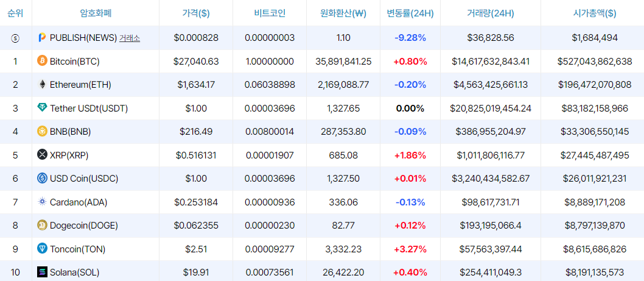This screenshot has height=281, width=644.
Task: Select the Toncoin(TON) name text
Action: coord(77,249)
